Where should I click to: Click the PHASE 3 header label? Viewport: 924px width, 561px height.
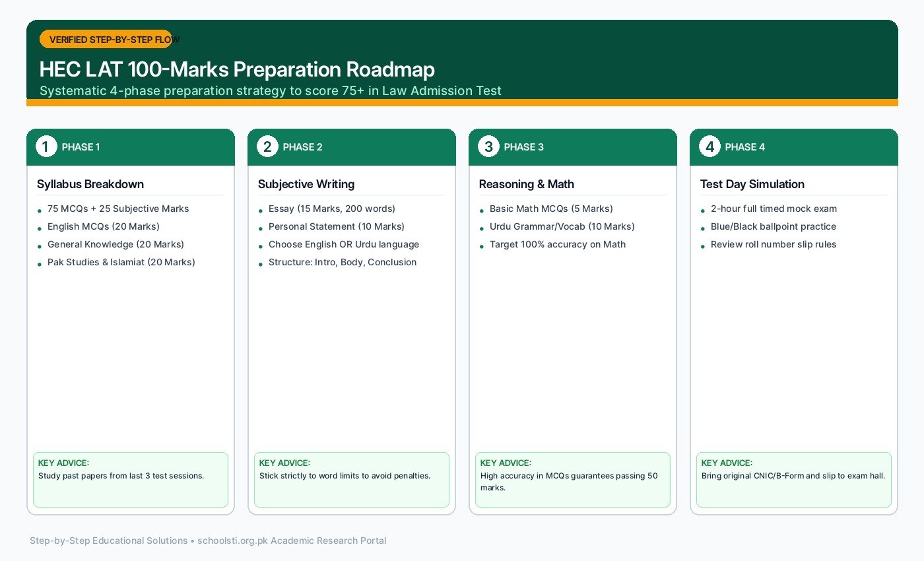coord(523,147)
